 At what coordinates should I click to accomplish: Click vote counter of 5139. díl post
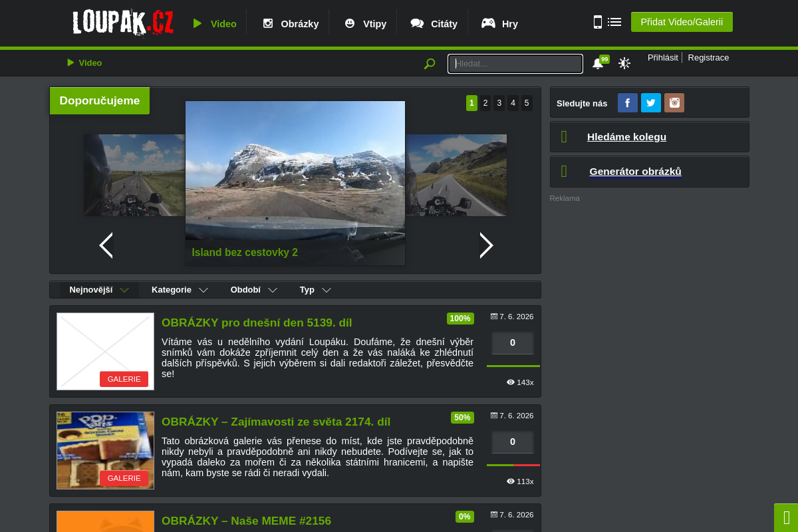point(513,343)
